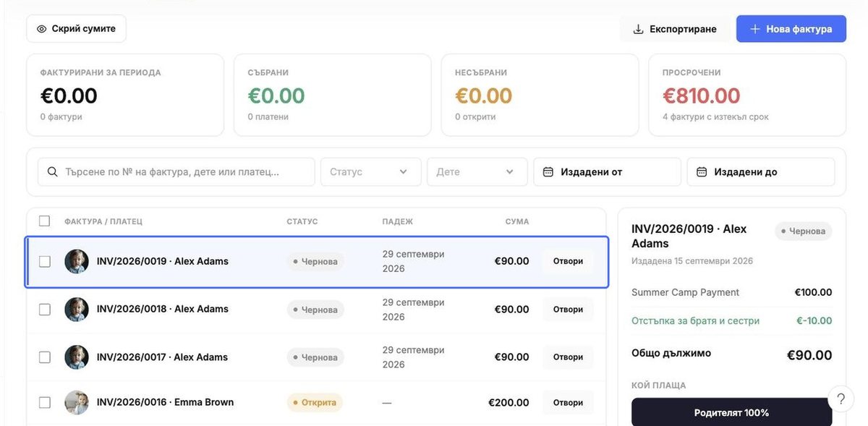Viewport: 868px width, 426px height.
Task: Click the Сума column header
Action: click(x=517, y=221)
